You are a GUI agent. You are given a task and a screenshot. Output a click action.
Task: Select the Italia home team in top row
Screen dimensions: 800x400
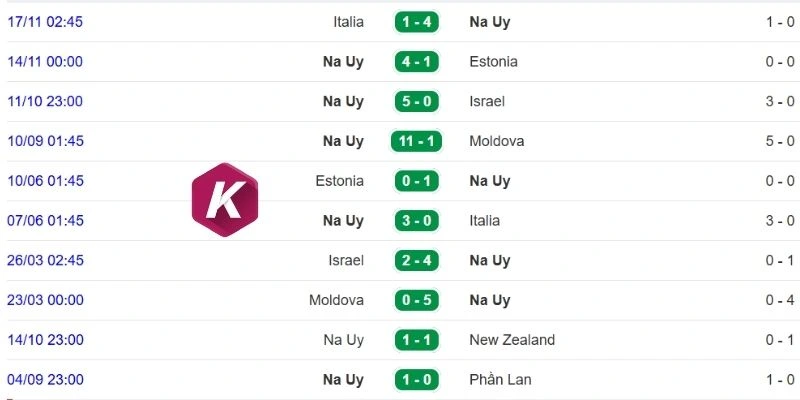[348, 22]
